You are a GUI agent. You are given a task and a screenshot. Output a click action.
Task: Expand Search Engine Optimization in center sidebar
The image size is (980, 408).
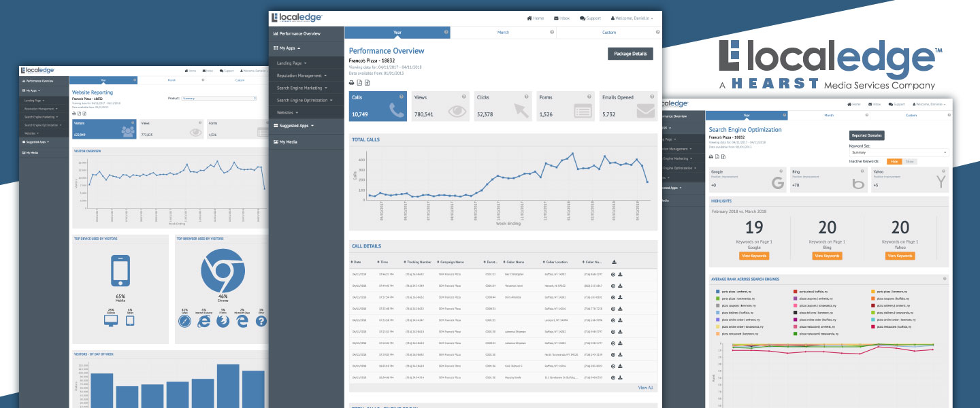pos(306,100)
